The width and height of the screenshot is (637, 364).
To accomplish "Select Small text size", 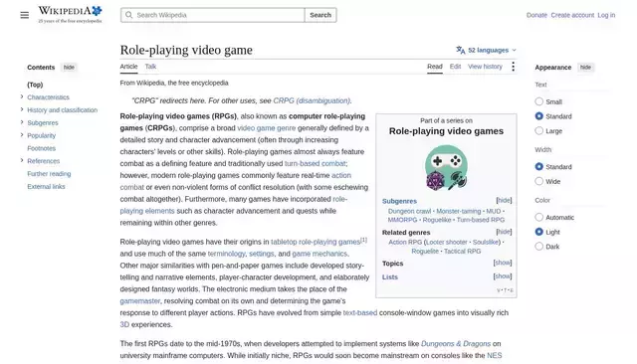I will point(539,101).
